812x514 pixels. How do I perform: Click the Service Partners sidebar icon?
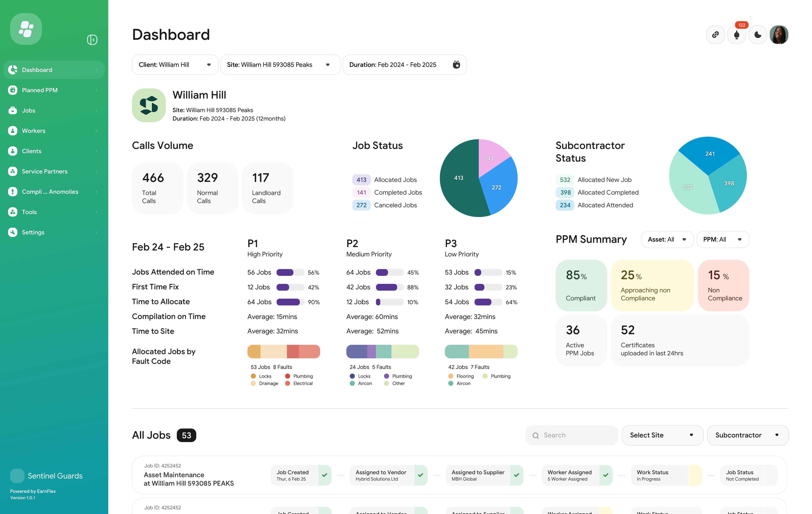(x=13, y=171)
